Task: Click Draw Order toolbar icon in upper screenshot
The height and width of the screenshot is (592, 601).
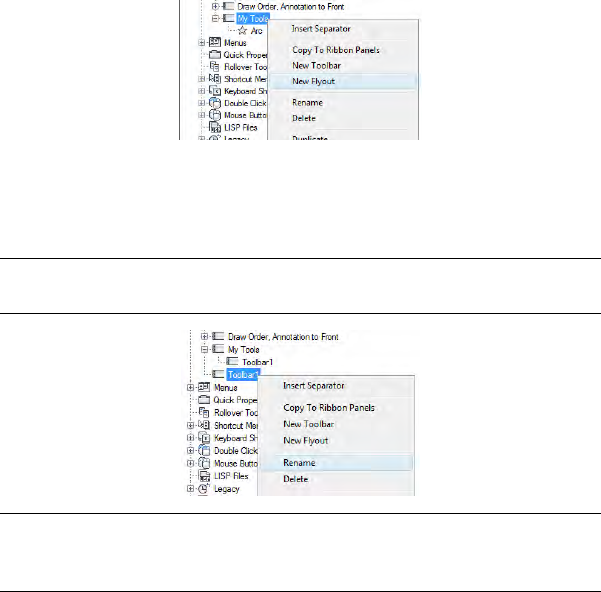Action: tap(228, 6)
